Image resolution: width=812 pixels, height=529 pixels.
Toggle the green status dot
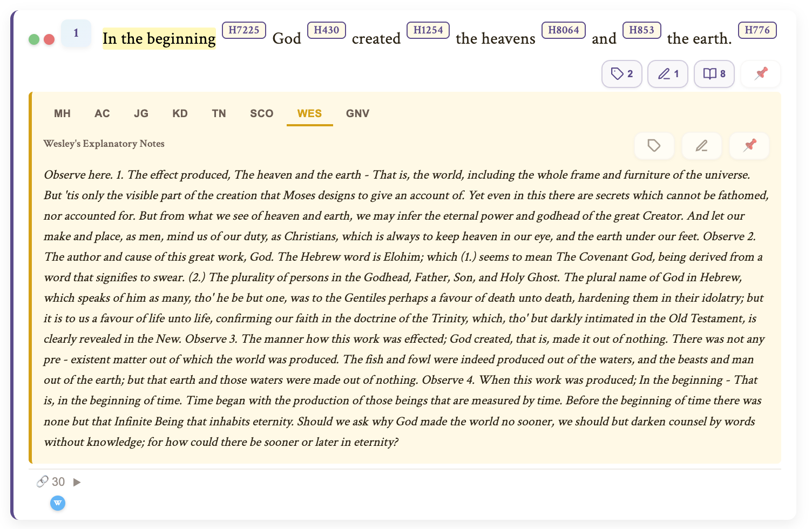33,39
